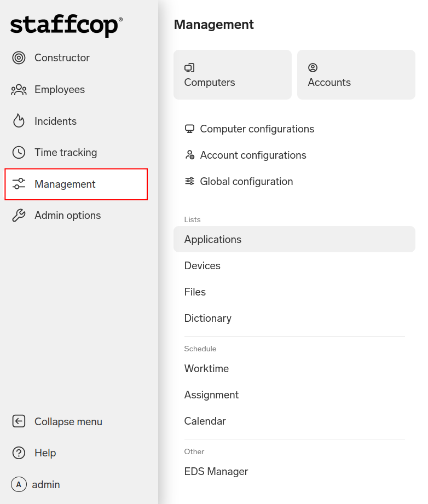This screenshot has width=428, height=504.
Task: Go to Account configurations
Action: [253, 155]
